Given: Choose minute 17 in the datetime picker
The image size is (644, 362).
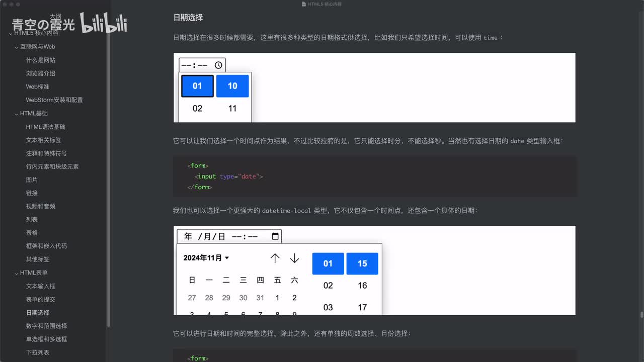Looking at the screenshot, I should coord(362,307).
